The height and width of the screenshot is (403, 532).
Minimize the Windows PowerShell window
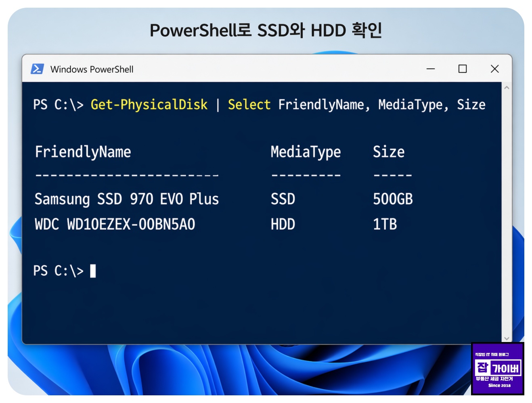431,69
